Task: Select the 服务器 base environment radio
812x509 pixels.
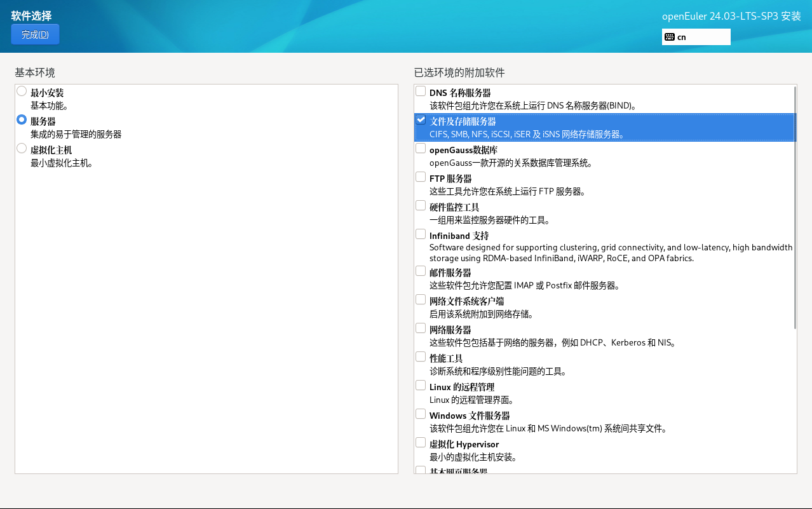Action: pyautogui.click(x=22, y=120)
